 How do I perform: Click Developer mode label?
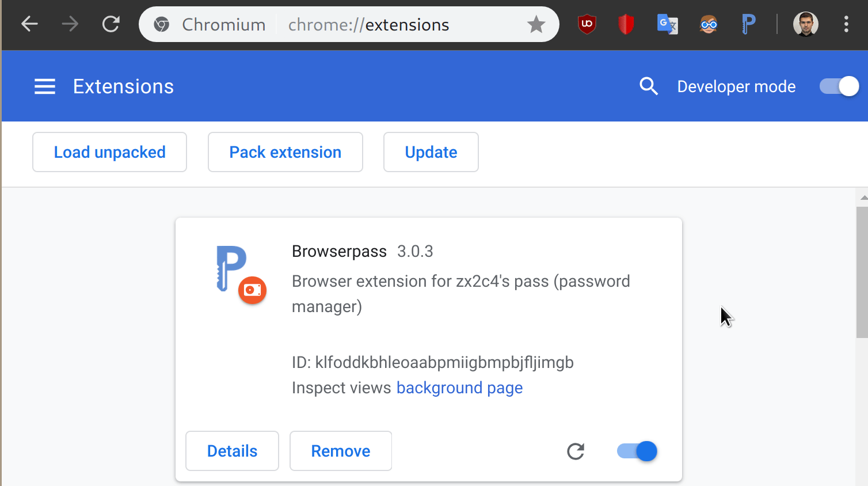pos(736,86)
